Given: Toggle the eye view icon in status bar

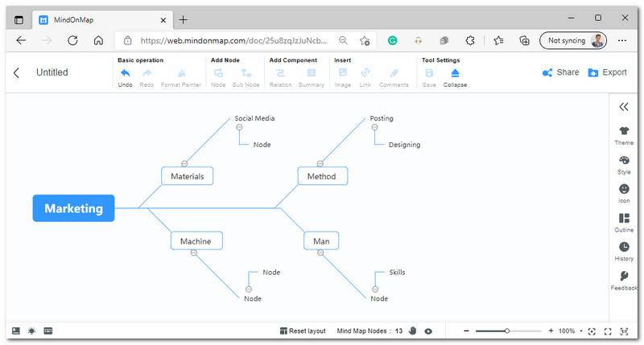Looking at the screenshot, I should pyautogui.click(x=428, y=331).
